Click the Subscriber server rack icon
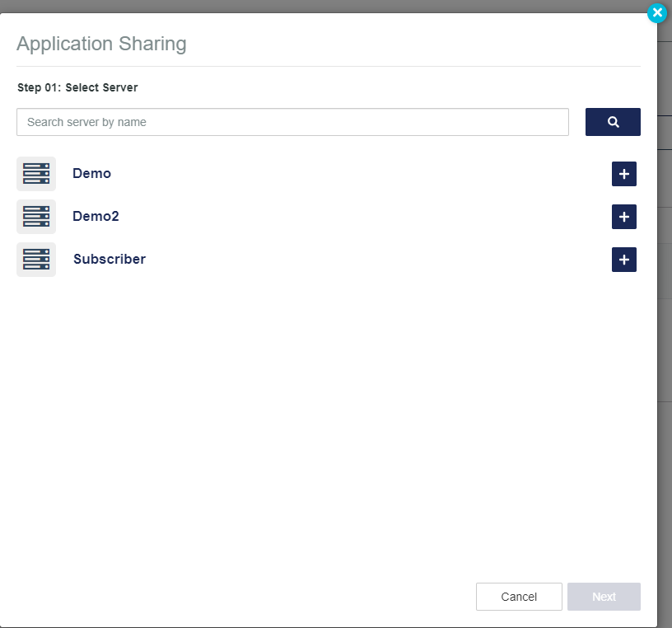 [36, 260]
